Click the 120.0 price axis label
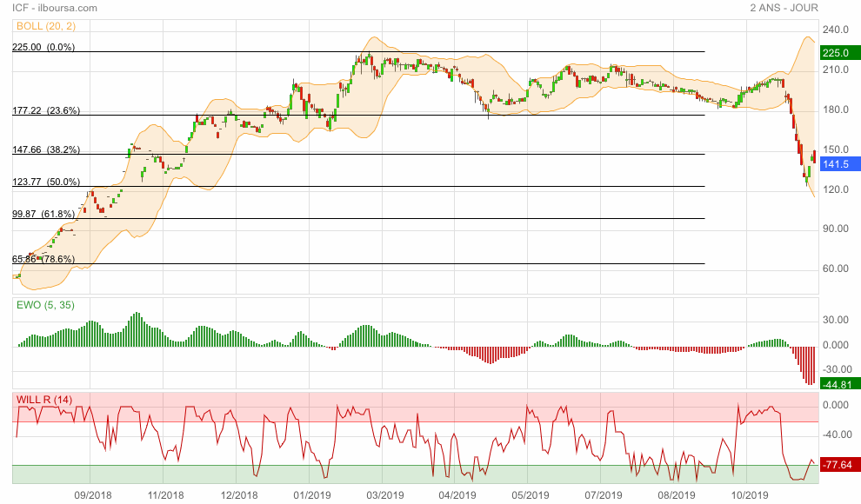 click(x=835, y=189)
